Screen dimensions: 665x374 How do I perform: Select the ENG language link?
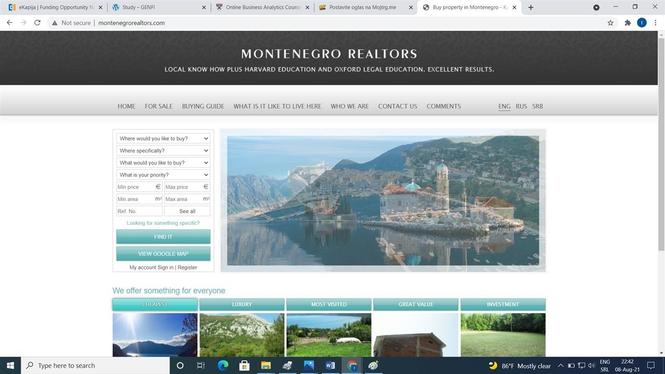pyautogui.click(x=504, y=106)
